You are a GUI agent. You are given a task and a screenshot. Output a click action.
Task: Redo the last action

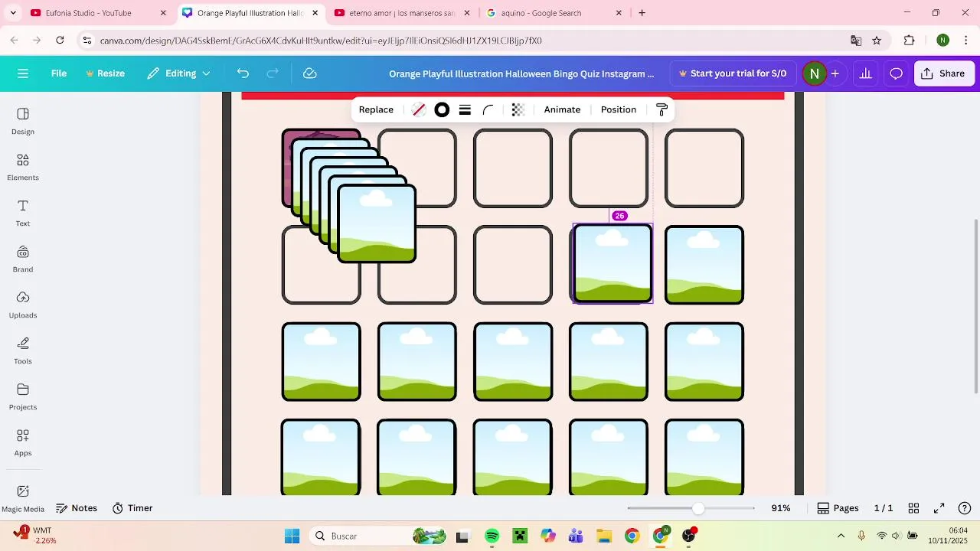273,73
